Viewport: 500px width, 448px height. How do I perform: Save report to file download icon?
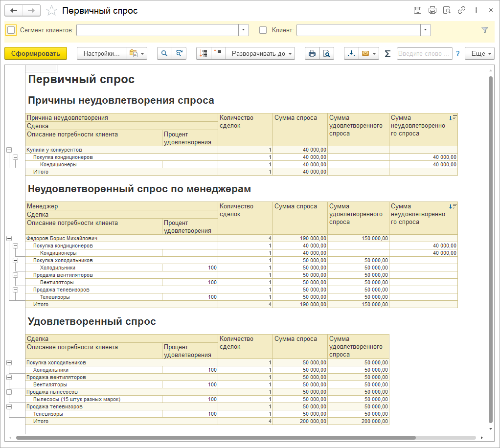(x=351, y=54)
